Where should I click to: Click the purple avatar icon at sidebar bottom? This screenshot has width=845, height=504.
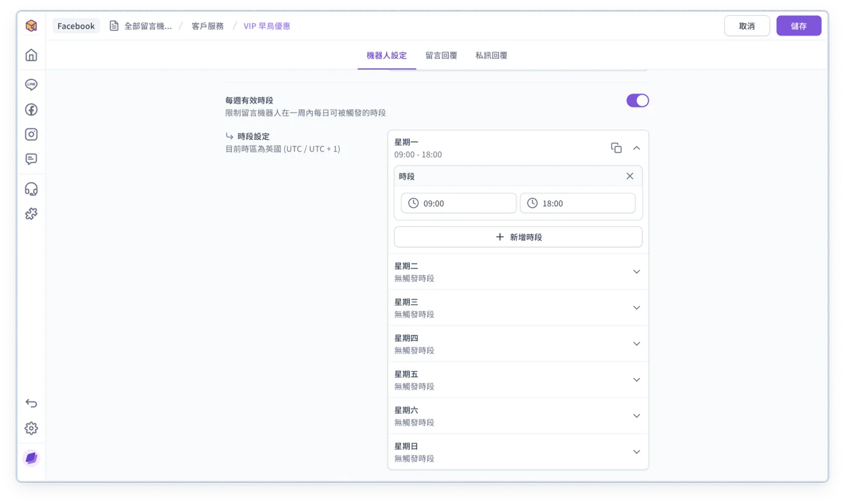click(x=31, y=458)
